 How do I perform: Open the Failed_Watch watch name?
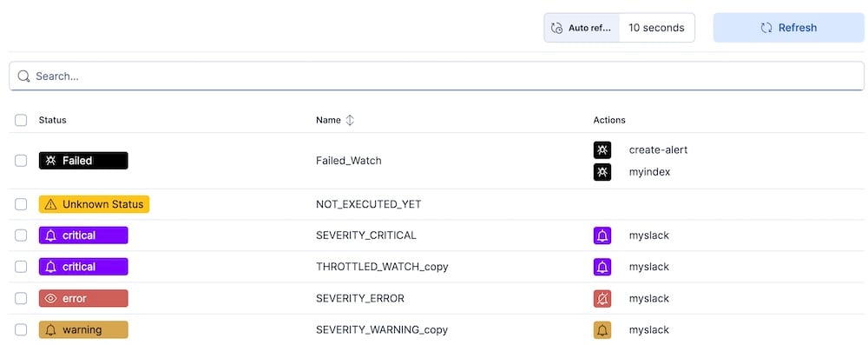(x=349, y=161)
